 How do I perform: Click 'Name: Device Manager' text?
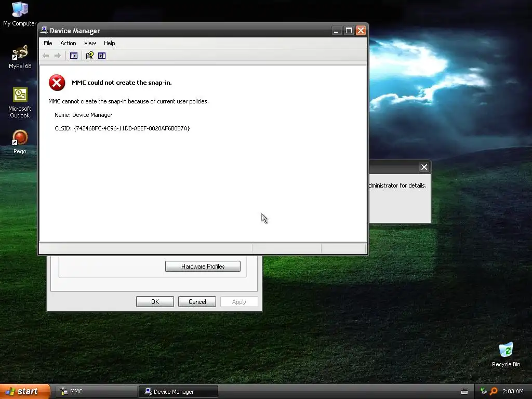tap(84, 115)
